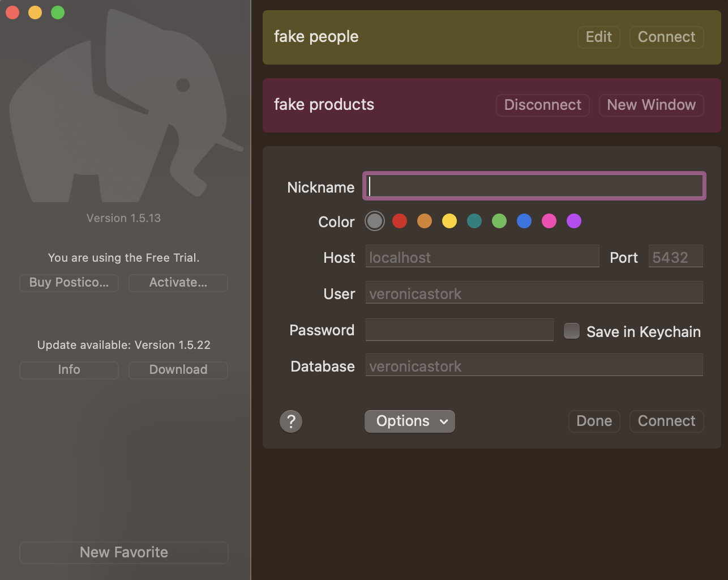Add a New Favorite
The image size is (728, 580).
coord(124,553)
